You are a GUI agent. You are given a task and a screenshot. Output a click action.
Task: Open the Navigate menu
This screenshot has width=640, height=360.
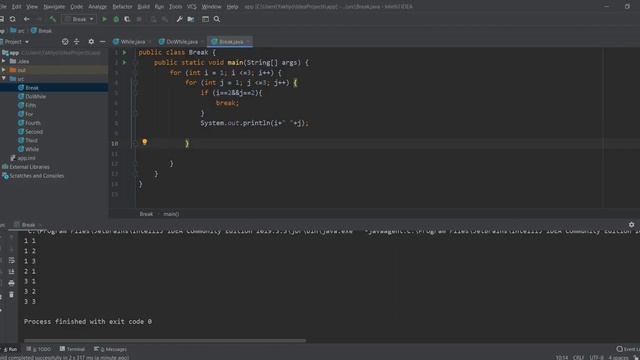tap(54, 7)
